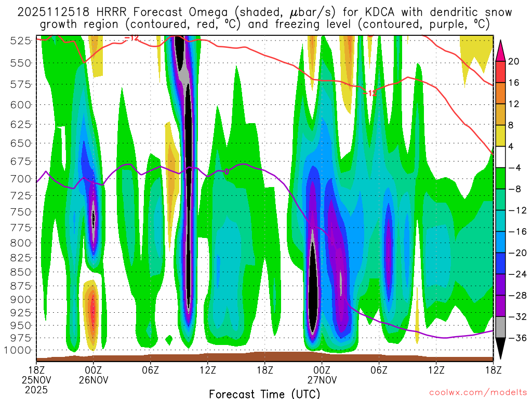Screen dimensions: 532x399
Task: Click the 850 pressure level label
Action: [21, 272]
